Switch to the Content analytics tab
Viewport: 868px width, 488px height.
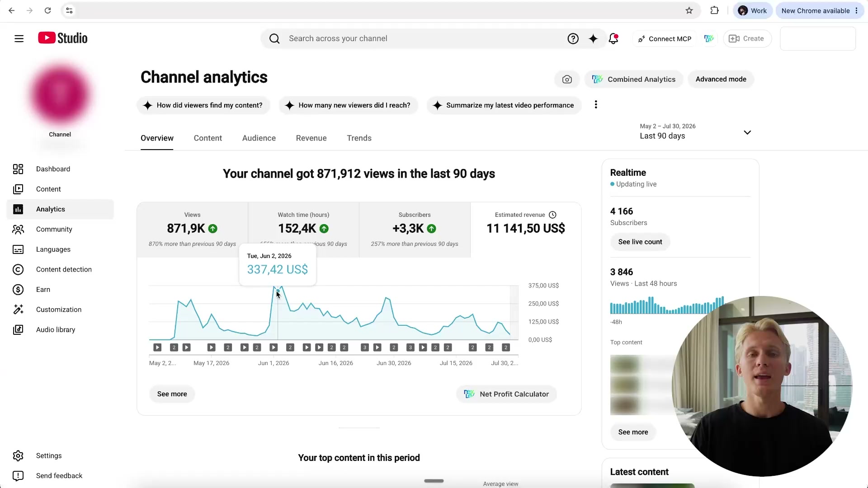[x=208, y=138]
